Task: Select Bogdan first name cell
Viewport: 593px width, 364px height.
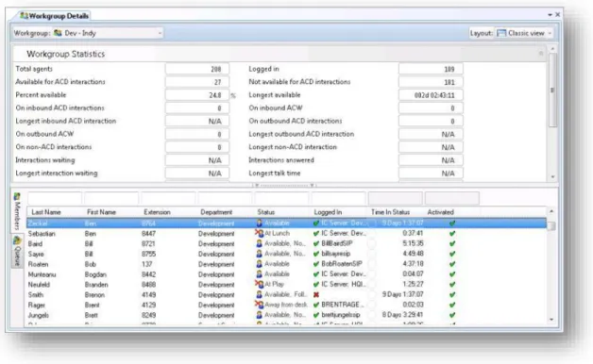Action: pos(95,274)
